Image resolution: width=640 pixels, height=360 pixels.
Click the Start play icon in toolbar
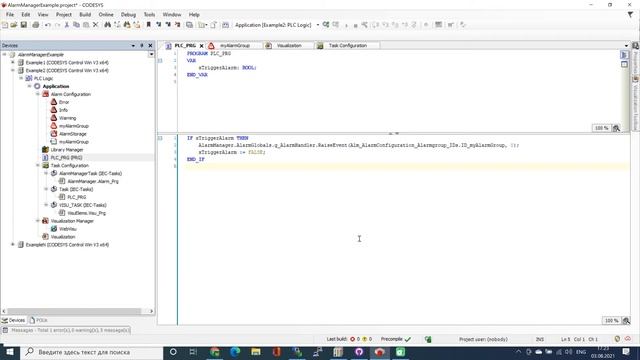tap(346, 25)
